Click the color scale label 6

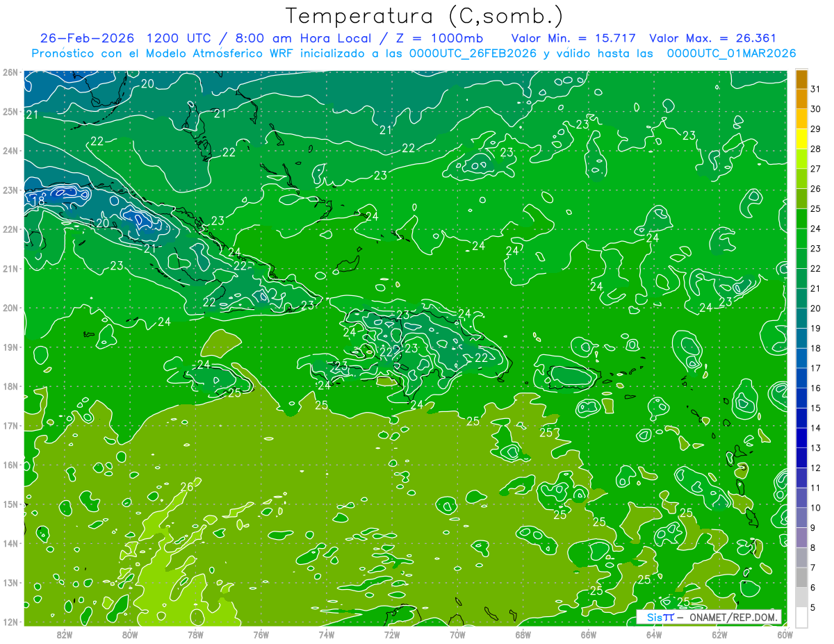pyautogui.click(x=813, y=588)
